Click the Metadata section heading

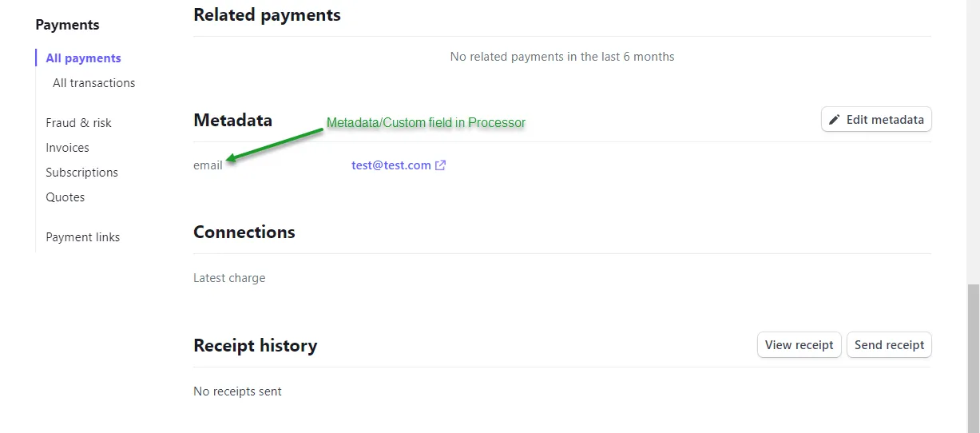click(232, 120)
